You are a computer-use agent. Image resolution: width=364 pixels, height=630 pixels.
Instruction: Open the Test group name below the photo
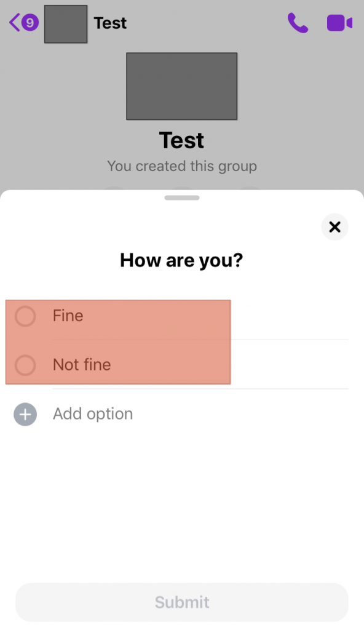coord(181,140)
